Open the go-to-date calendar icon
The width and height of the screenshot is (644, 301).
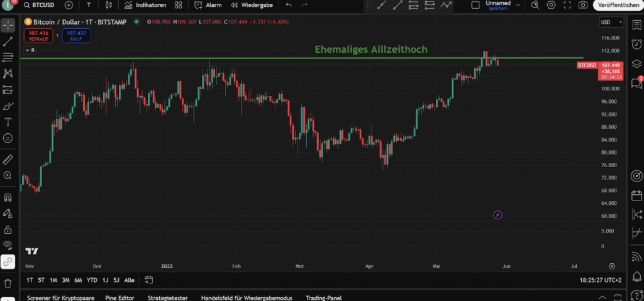click(148, 280)
